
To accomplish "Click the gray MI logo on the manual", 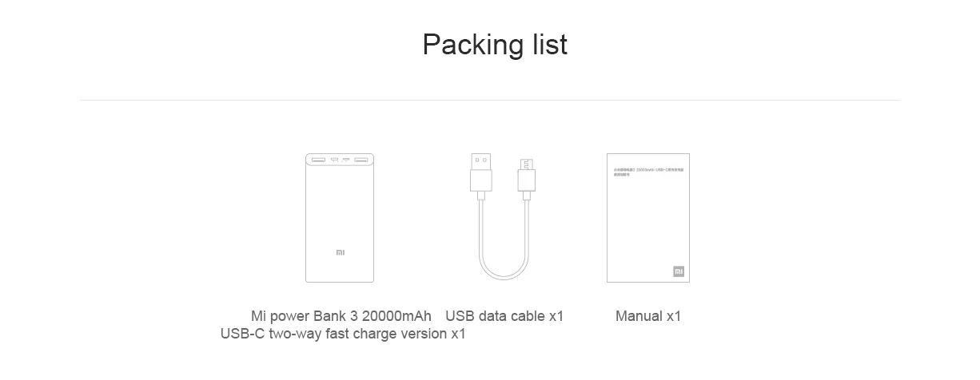I will coord(679,271).
